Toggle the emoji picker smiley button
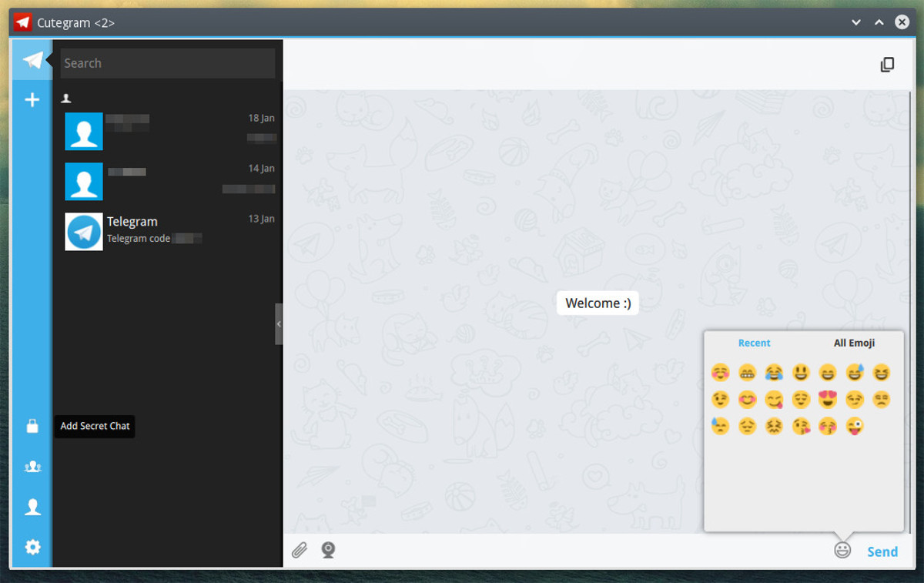 [842, 551]
